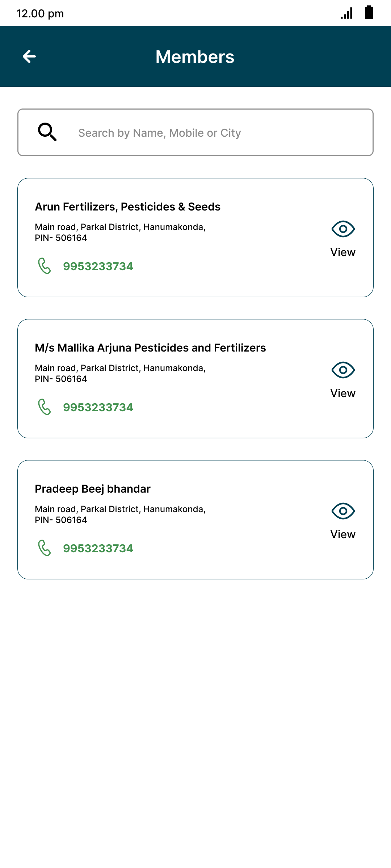Tap the phone icon on Arun Fertilizers card
This screenshot has height=868, width=391.
point(45,266)
